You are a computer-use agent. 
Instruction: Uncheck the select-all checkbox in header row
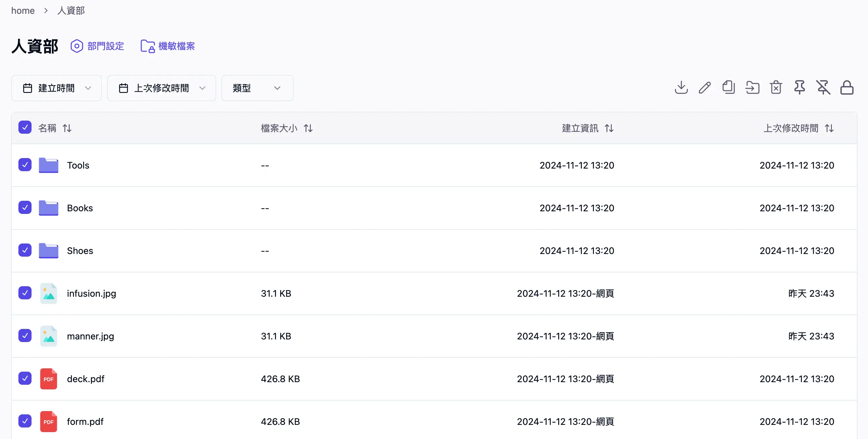pos(25,127)
